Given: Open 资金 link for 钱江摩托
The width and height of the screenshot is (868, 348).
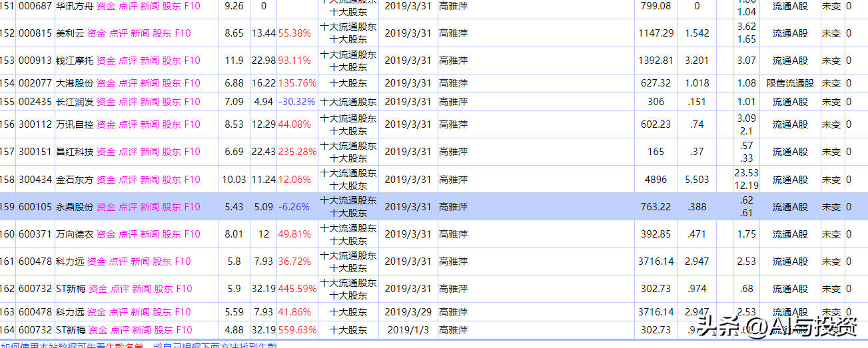Looking at the screenshot, I should pyautogui.click(x=106, y=60).
